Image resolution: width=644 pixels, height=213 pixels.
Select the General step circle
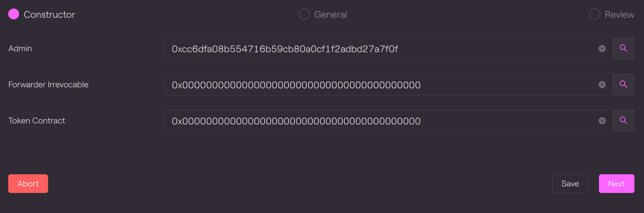(x=304, y=14)
